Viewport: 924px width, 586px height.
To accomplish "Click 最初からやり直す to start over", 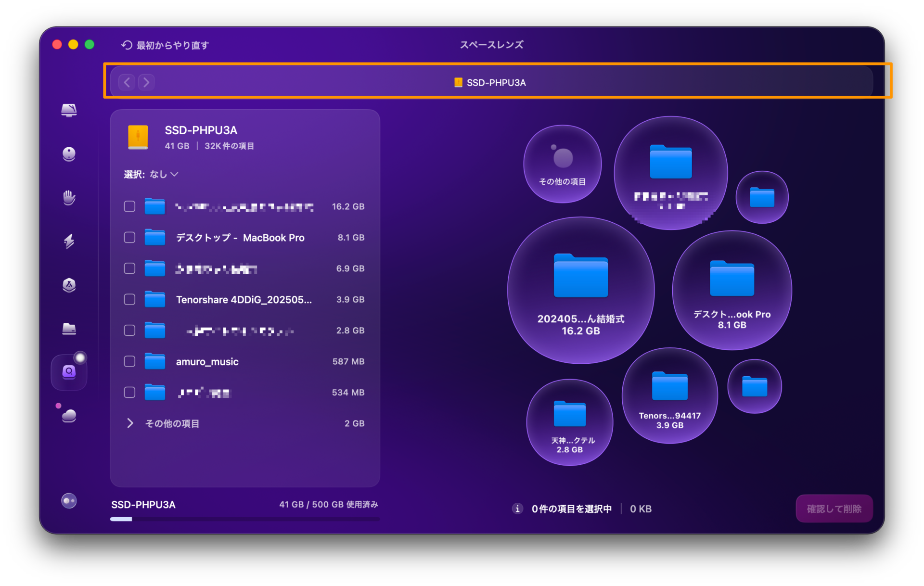I will pos(165,45).
